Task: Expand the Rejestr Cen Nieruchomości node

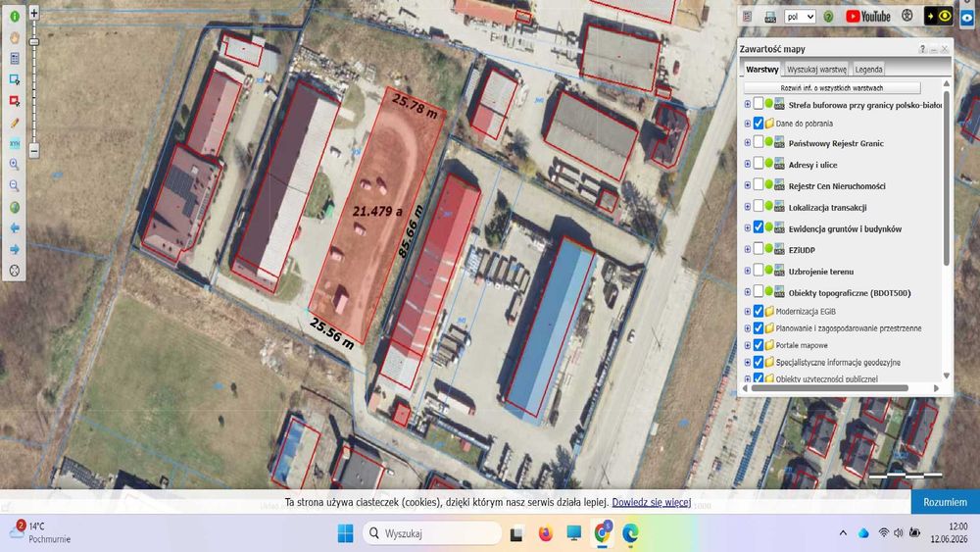Action: [x=748, y=185]
